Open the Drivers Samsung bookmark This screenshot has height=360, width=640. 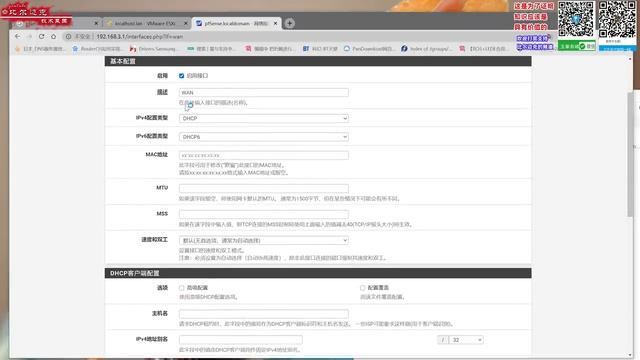coord(153,49)
